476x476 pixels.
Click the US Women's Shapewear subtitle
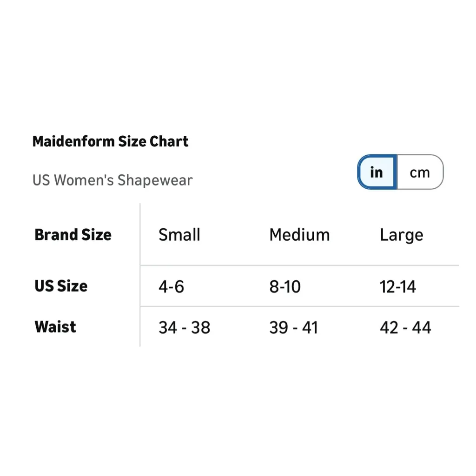[112, 180]
